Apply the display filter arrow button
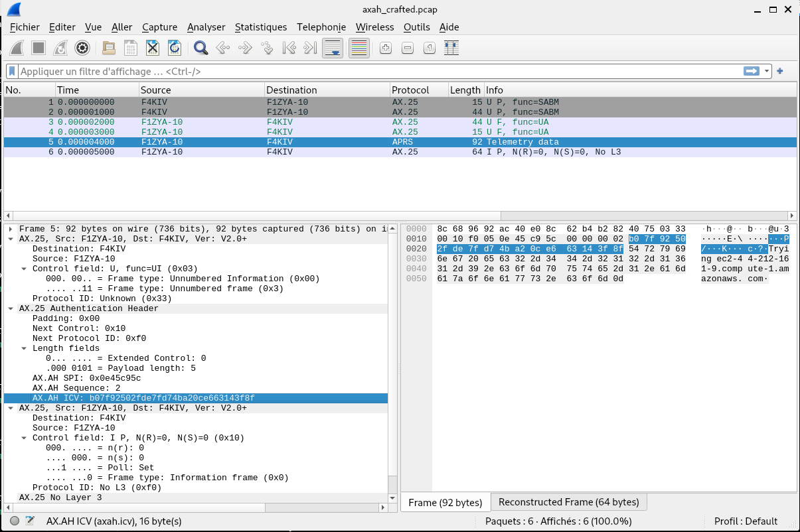The image size is (800, 532). (751, 71)
